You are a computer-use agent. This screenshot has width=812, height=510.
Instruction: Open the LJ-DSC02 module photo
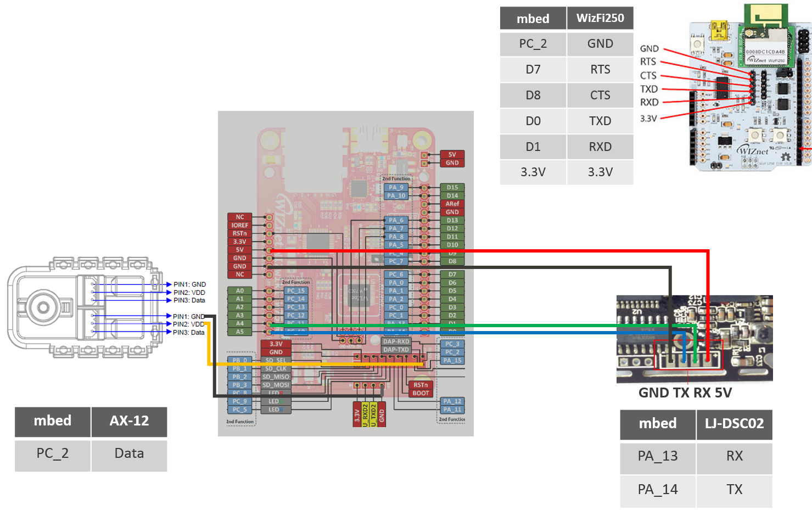tap(695, 339)
